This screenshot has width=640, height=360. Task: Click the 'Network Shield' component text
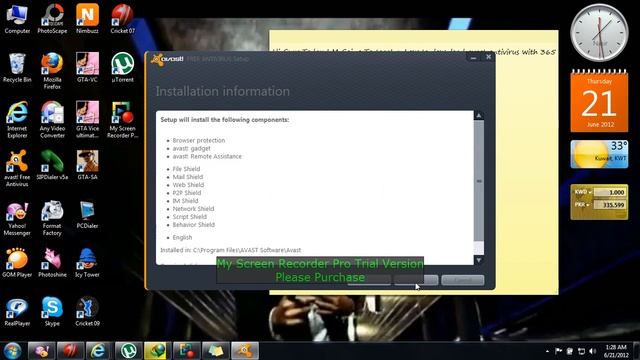click(193, 209)
